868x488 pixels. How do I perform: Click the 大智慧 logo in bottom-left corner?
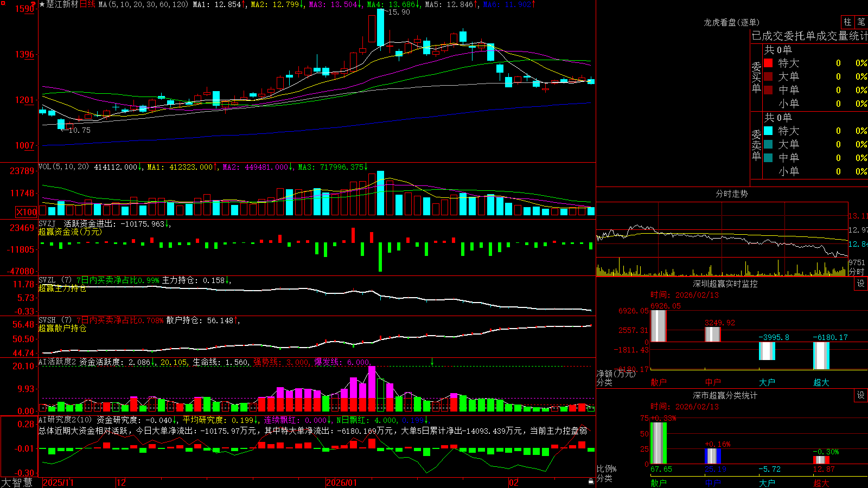point(17,483)
